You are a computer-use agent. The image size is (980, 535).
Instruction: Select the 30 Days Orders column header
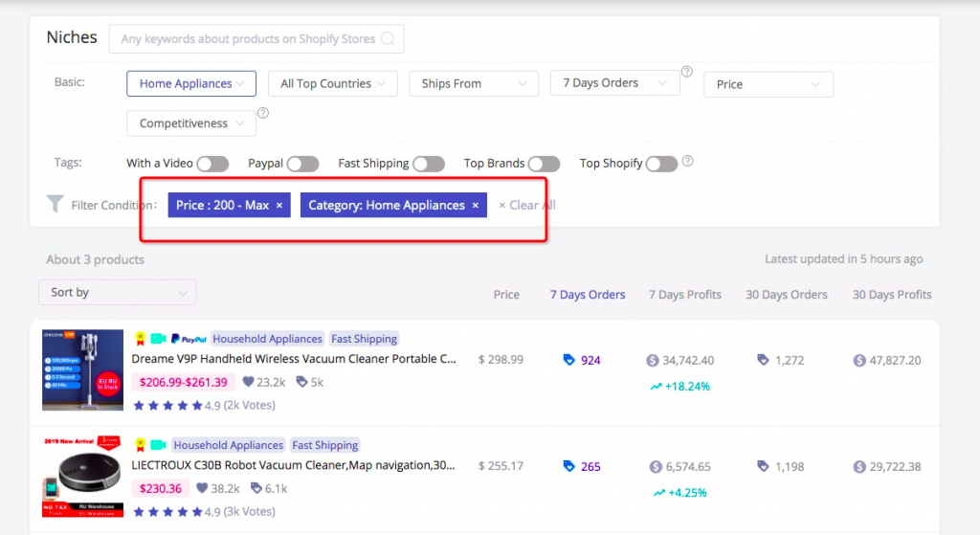click(x=787, y=295)
